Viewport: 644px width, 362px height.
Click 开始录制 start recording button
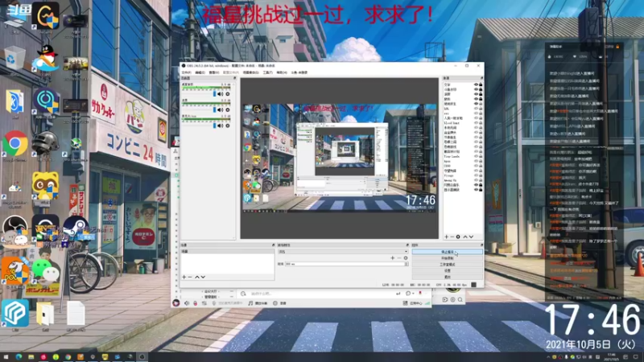click(x=448, y=258)
